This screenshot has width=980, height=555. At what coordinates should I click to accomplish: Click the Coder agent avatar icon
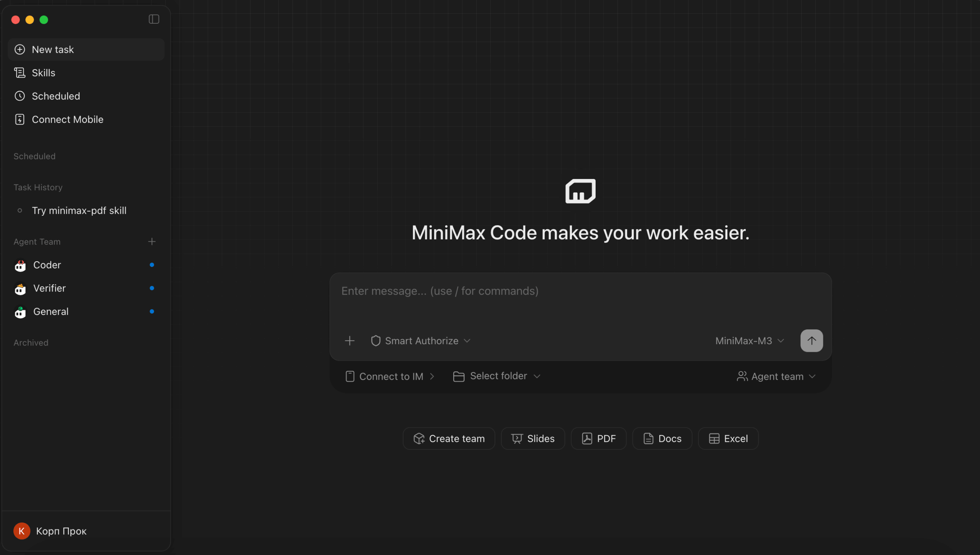20,265
